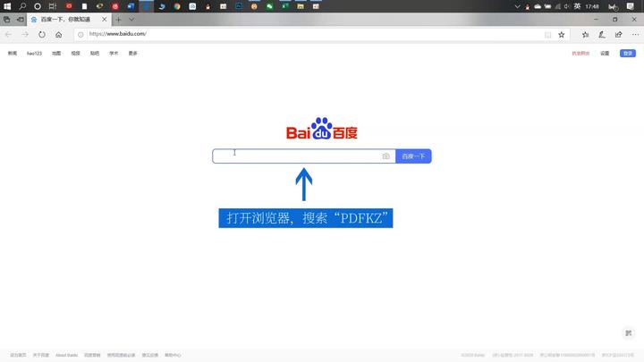Open 贴吧 Tieba link
Screen dimensions: 644x362
point(95,54)
